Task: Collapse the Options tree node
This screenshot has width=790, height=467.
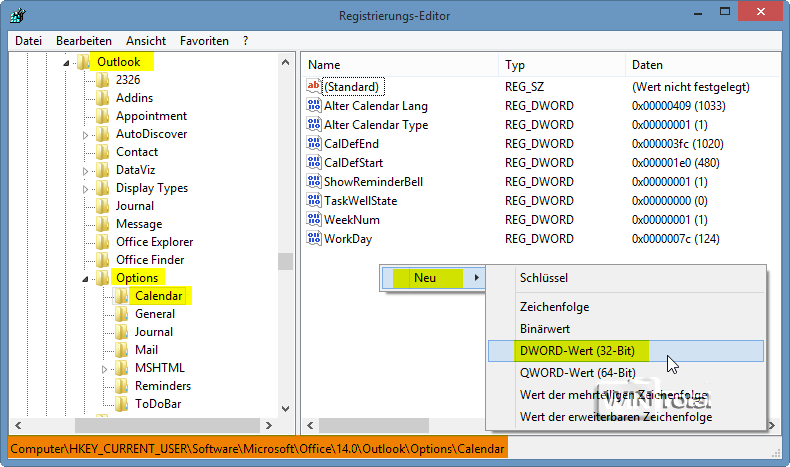Action: pos(85,279)
